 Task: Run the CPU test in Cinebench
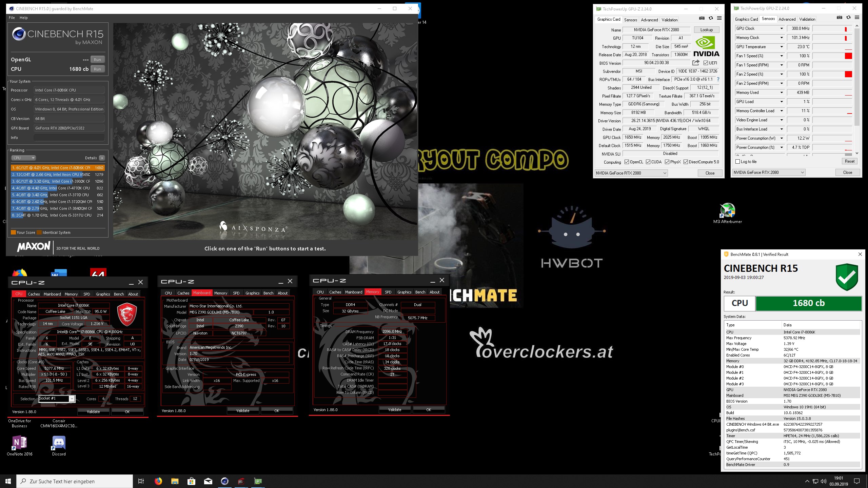coord(97,69)
